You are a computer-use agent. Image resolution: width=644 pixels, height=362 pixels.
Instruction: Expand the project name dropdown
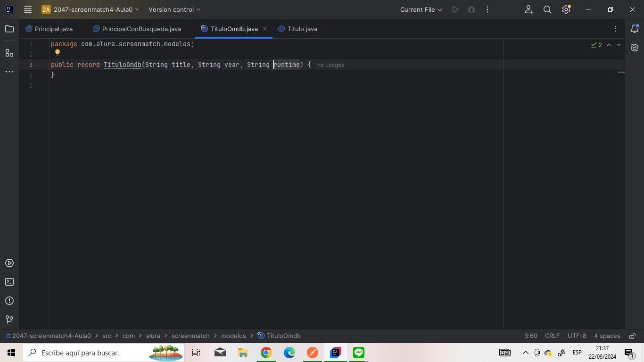(91, 9)
